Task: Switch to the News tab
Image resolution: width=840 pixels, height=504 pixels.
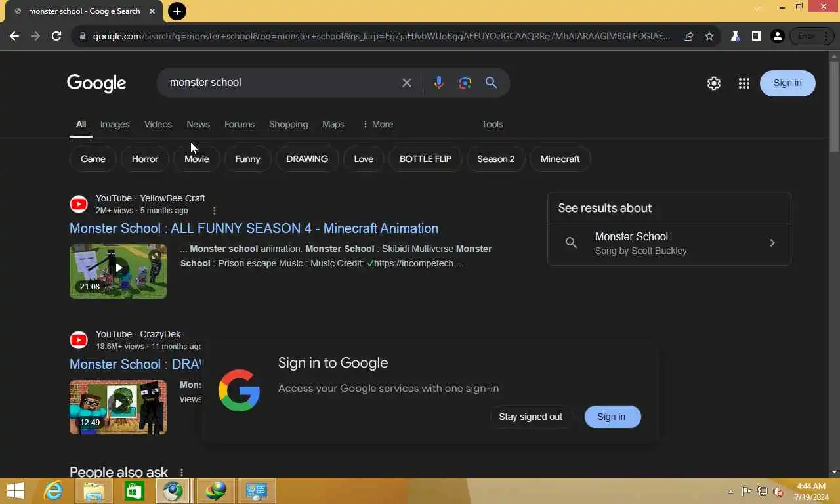Action: pyautogui.click(x=198, y=124)
